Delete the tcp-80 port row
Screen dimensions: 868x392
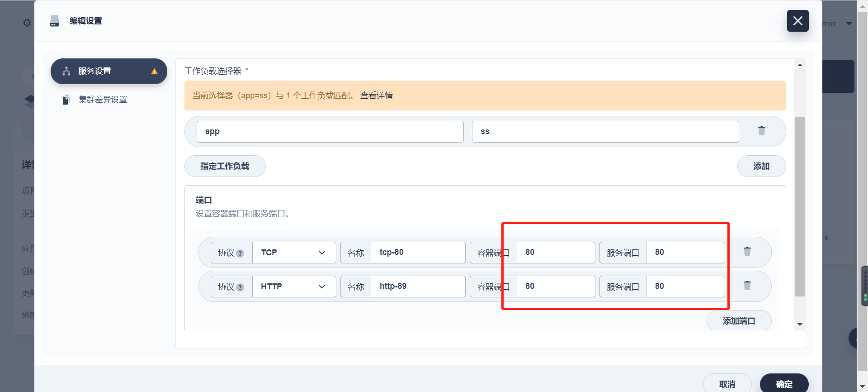pos(747,252)
